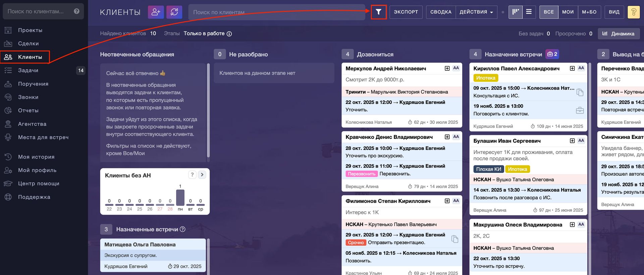Select the ВСЕ clients filter
644x275 pixels.
[549, 12]
